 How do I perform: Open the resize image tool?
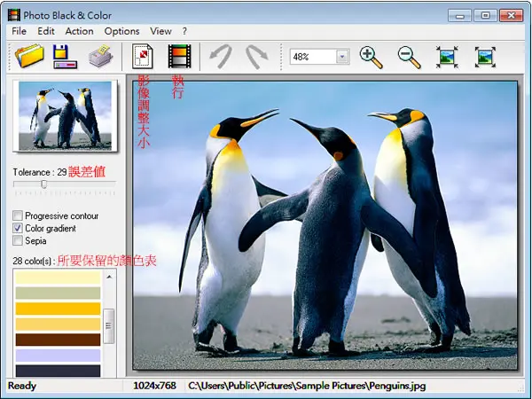[142, 57]
